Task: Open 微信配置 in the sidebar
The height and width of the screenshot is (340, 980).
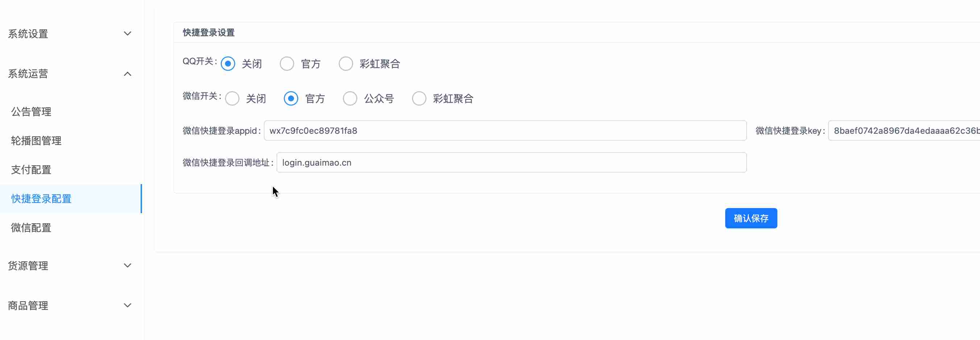Action: point(31,227)
